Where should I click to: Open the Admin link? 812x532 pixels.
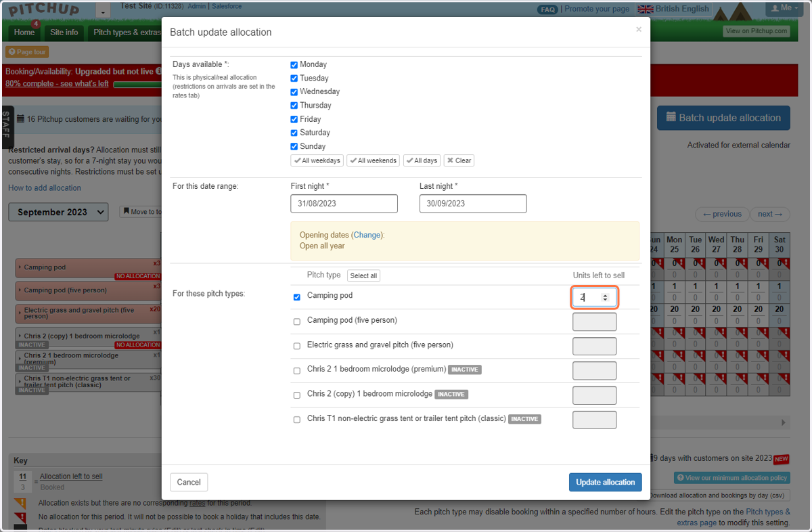197,6
